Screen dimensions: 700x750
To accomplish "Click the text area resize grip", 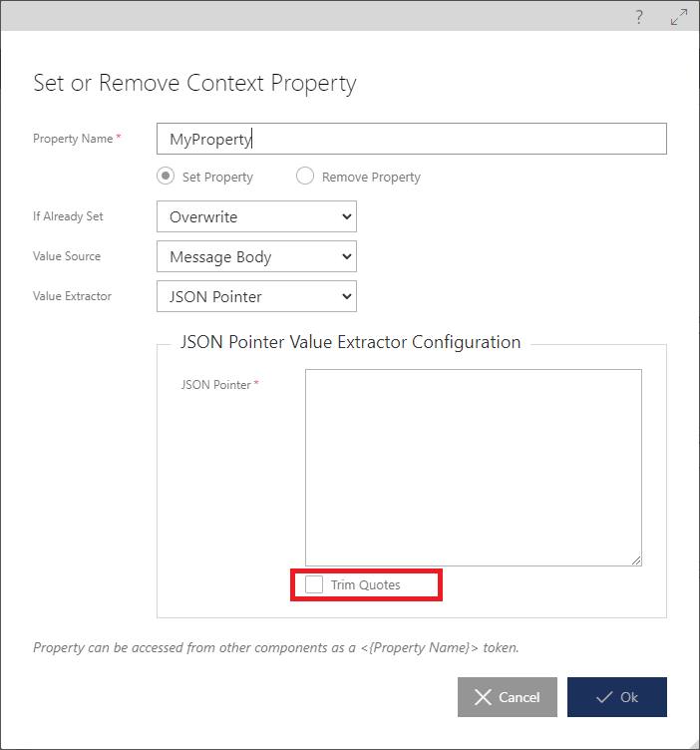I will (x=636, y=561).
